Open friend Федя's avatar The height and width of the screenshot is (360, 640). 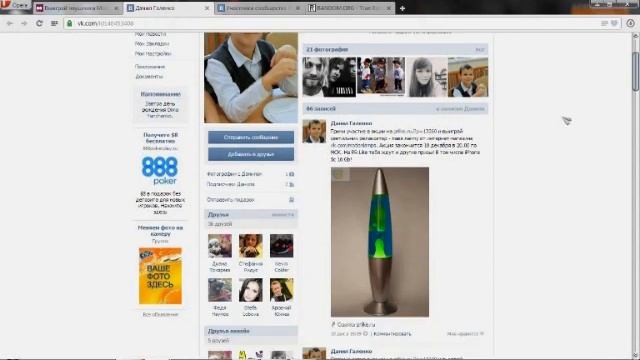pos(220,290)
